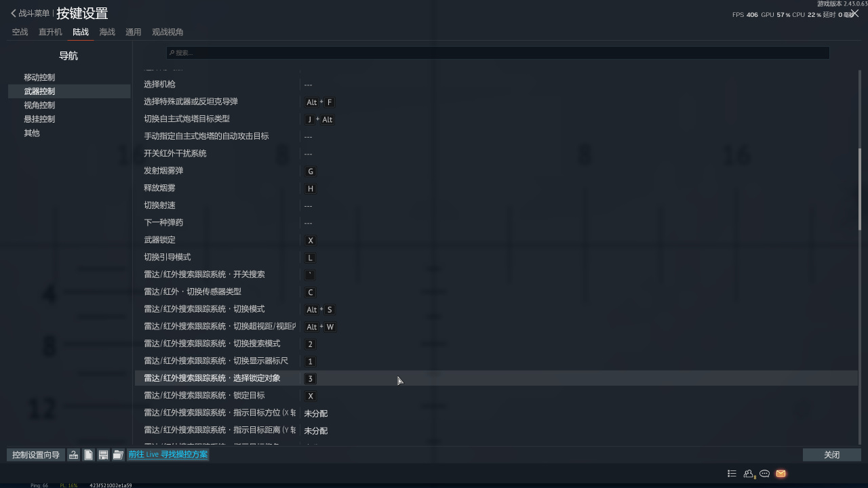Edit 1 key binding for 切换显示器标尺
Screen dimensions: 868x488
(x=311, y=362)
